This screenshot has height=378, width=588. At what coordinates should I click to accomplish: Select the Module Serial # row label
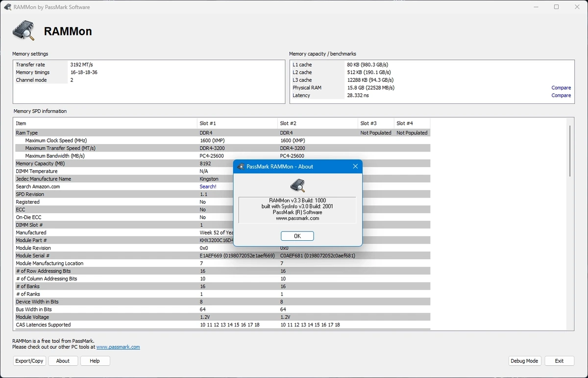pyautogui.click(x=32, y=255)
